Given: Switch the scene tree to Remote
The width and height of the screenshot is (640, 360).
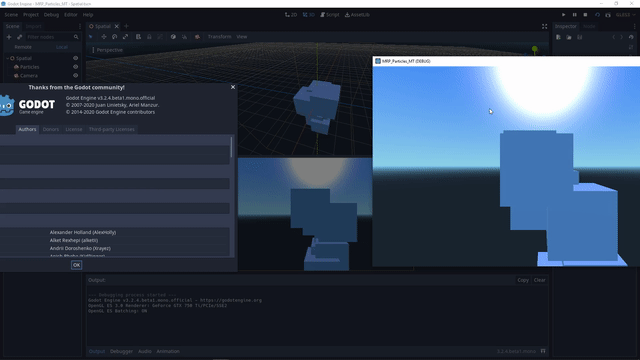Looking at the screenshot, I should click(x=23, y=47).
